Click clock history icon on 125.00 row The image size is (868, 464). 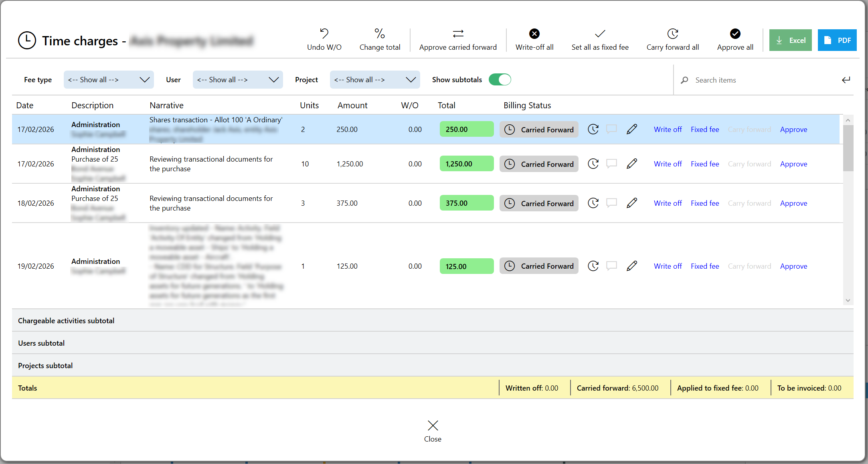coord(593,266)
